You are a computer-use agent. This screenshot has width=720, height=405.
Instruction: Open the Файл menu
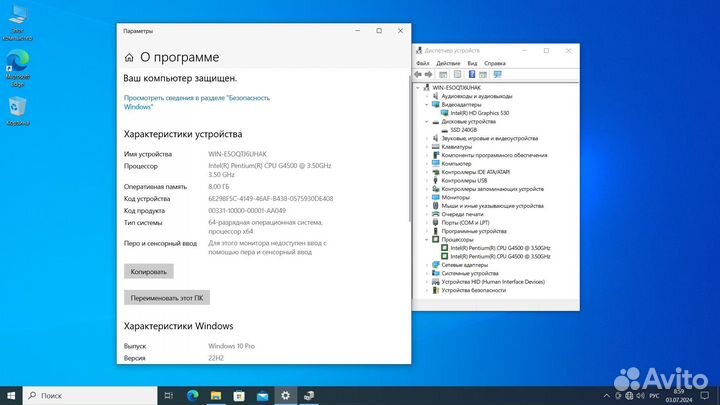[x=423, y=62]
